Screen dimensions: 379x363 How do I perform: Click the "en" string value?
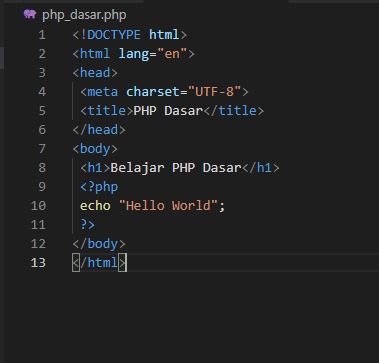point(172,54)
